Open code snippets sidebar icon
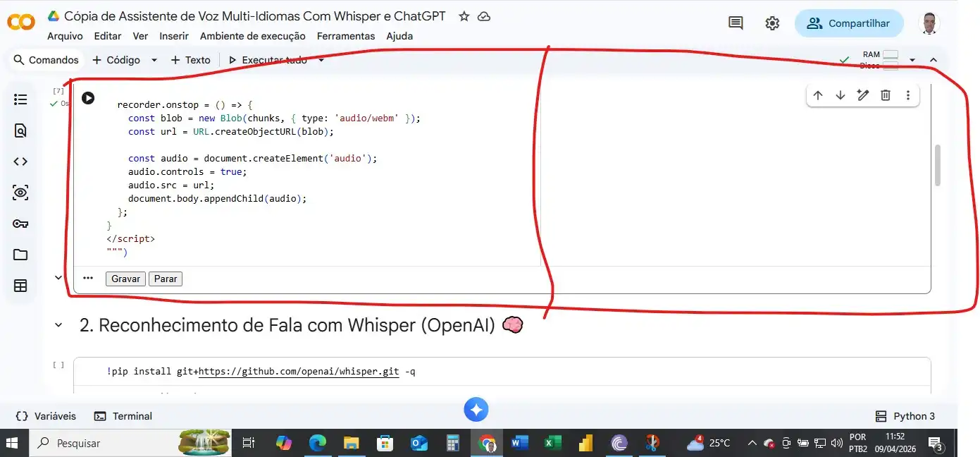The width and height of the screenshot is (980, 457). [20, 162]
